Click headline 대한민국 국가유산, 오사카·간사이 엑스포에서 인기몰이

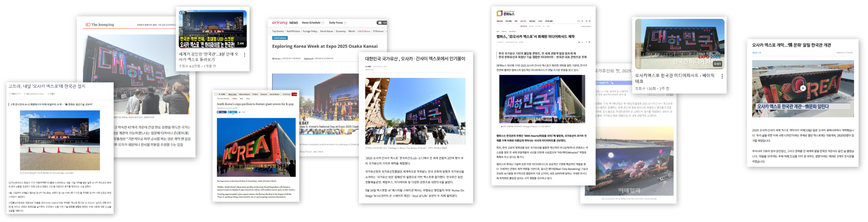coord(415,59)
